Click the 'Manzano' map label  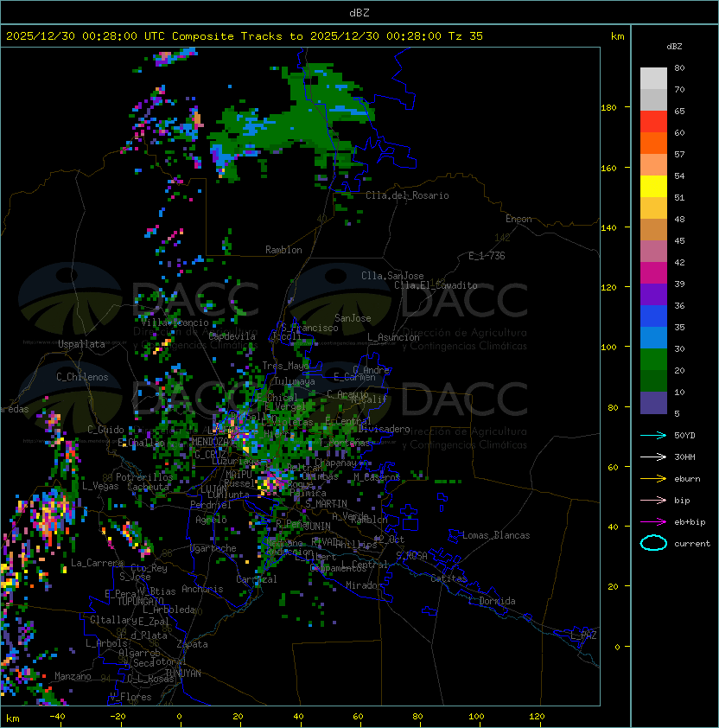[x=73, y=676]
